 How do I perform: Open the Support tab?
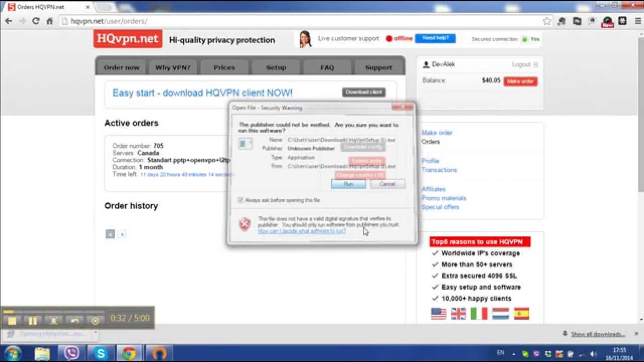pyautogui.click(x=378, y=67)
